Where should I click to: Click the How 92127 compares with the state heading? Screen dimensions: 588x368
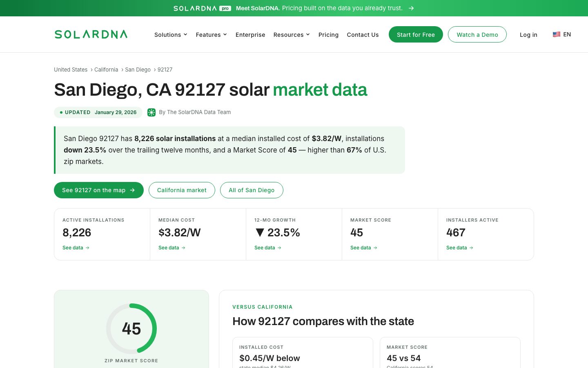tap(323, 321)
